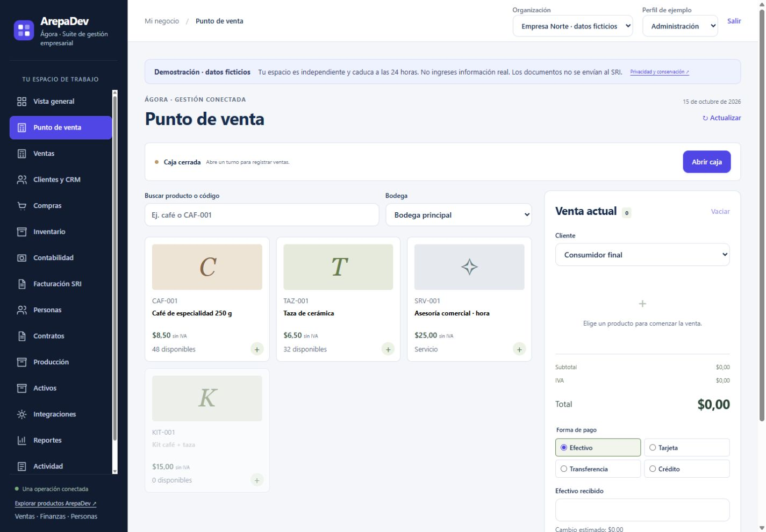This screenshot has width=766, height=532.
Task: Add Kit café + taza with plus icon
Action: (257, 480)
